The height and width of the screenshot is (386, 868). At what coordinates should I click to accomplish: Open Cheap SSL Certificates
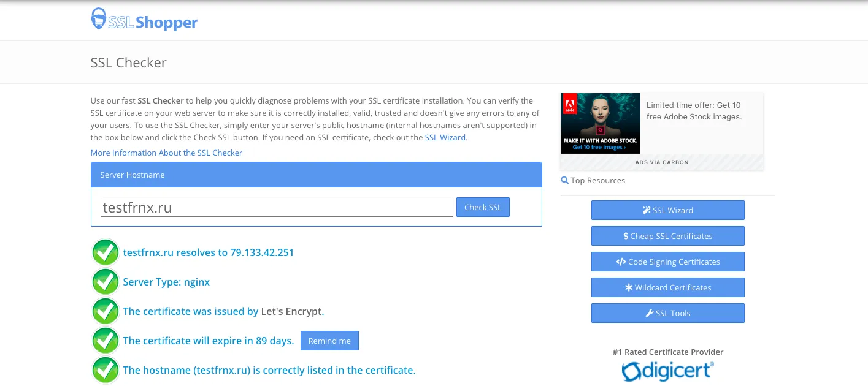point(667,236)
